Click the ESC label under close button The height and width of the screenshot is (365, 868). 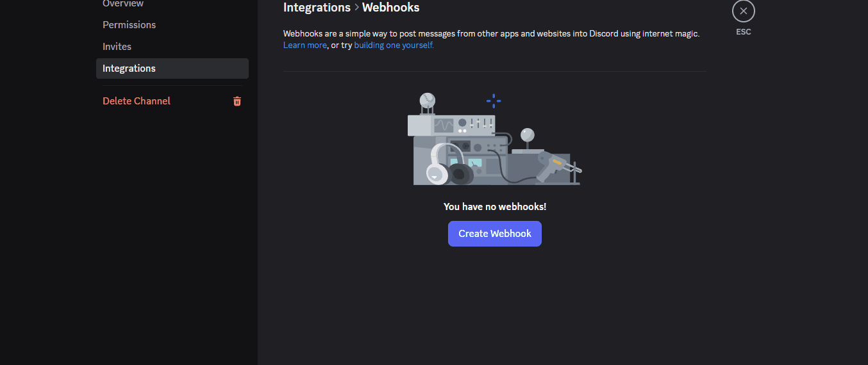(744, 31)
